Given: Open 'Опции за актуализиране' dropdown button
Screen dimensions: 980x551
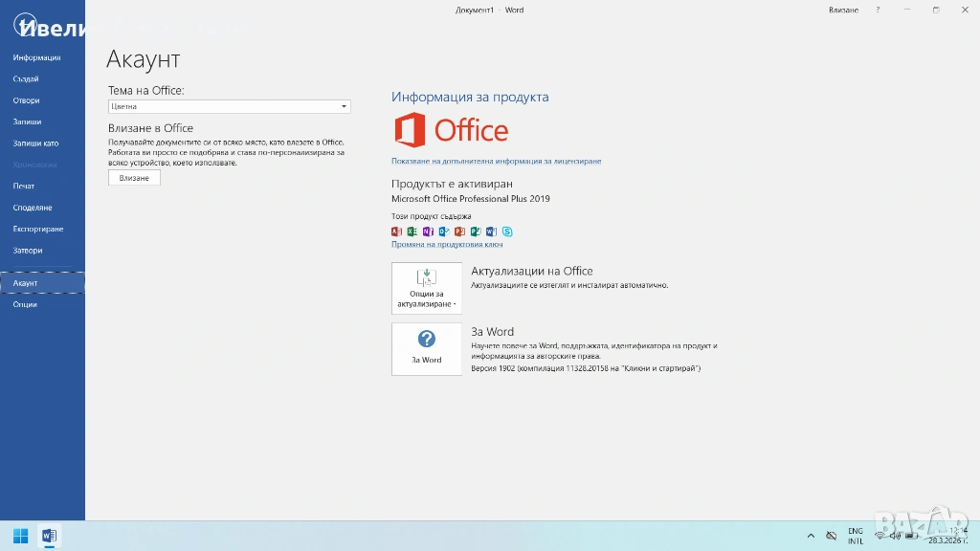Looking at the screenshot, I should click(426, 288).
